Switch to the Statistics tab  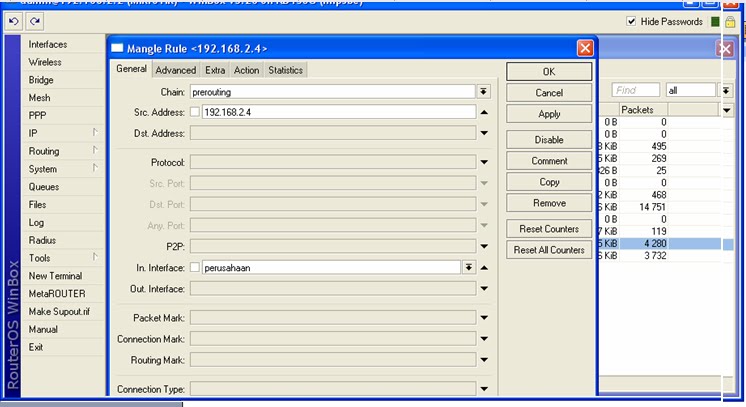(285, 70)
